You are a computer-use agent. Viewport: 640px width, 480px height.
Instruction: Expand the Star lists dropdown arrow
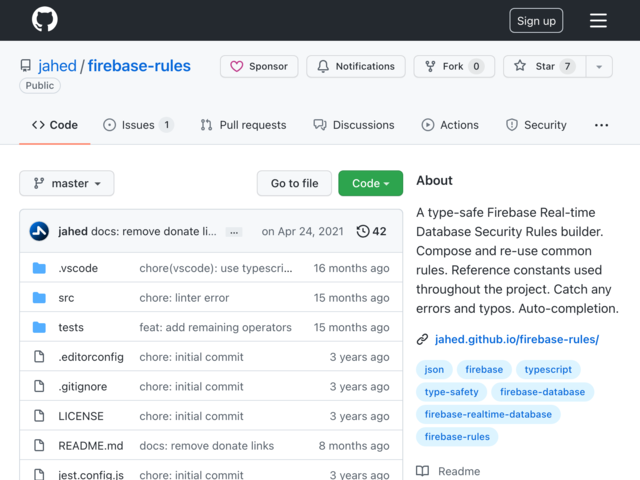pos(599,66)
